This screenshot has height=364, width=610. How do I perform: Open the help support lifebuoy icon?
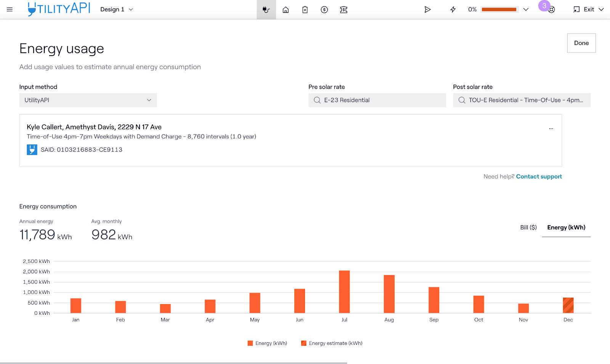coord(551,10)
